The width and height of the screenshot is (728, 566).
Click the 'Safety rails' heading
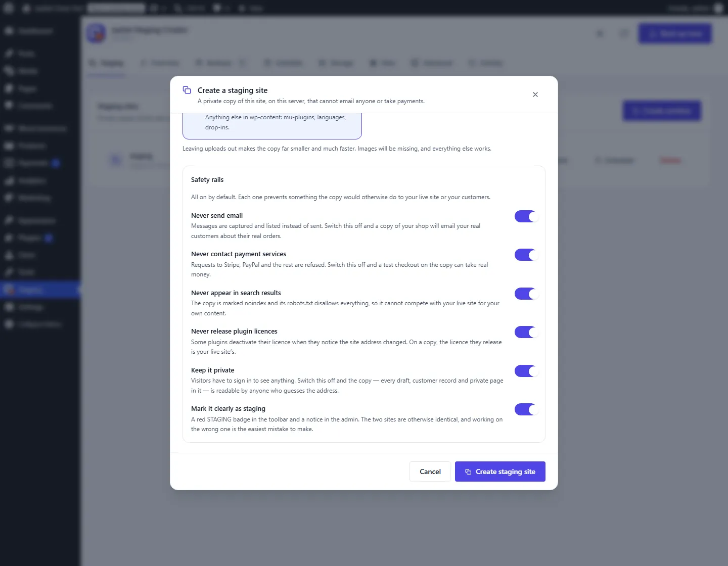point(207,179)
